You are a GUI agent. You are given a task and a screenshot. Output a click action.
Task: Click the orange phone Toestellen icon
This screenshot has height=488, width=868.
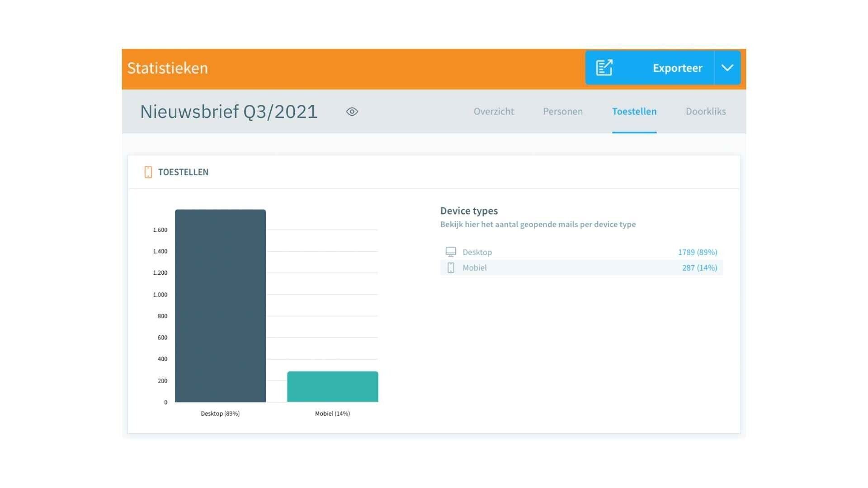[x=148, y=172]
